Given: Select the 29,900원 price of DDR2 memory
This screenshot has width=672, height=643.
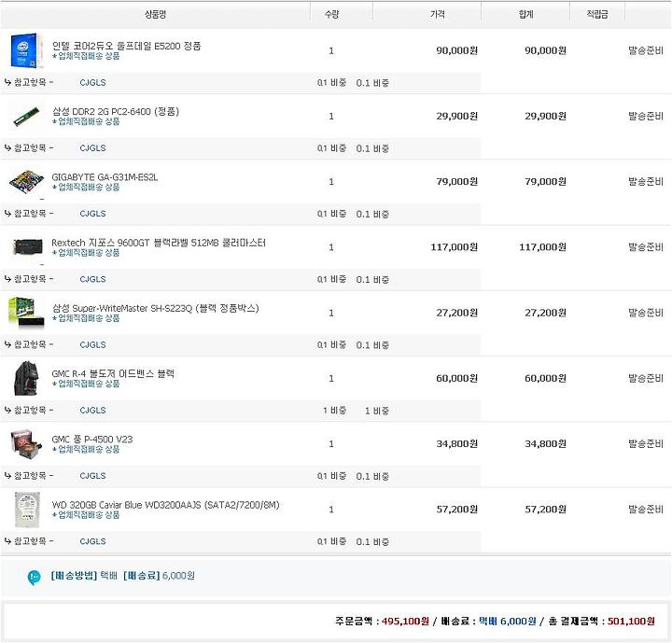Looking at the screenshot, I should click(456, 116).
